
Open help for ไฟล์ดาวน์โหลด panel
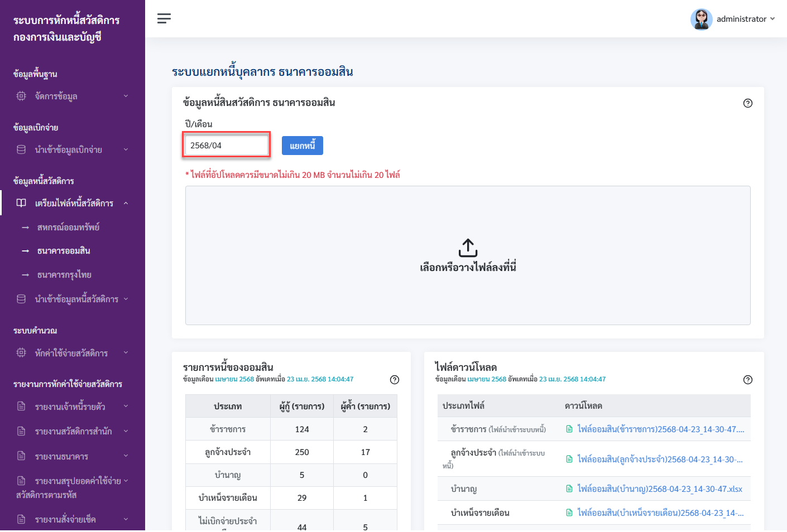(x=748, y=380)
